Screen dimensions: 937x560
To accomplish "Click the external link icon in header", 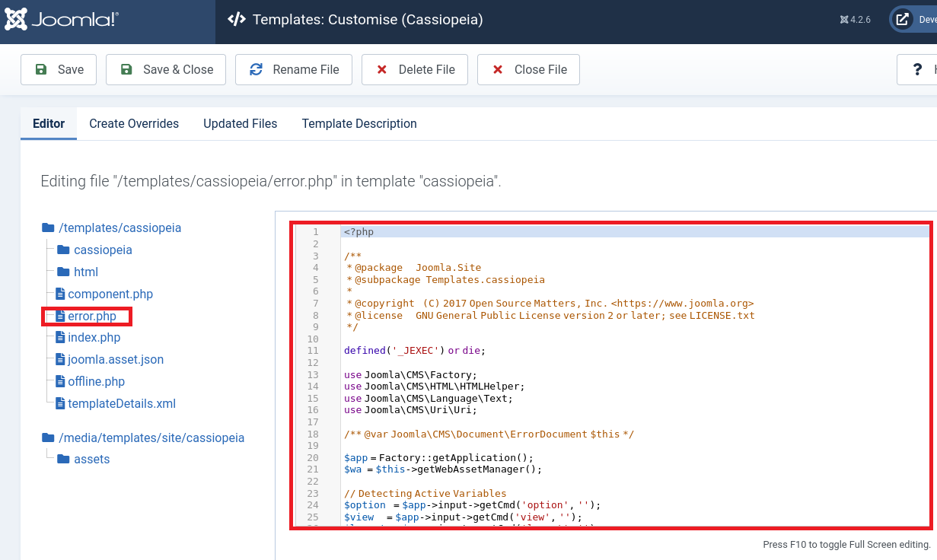I will pyautogui.click(x=902, y=20).
